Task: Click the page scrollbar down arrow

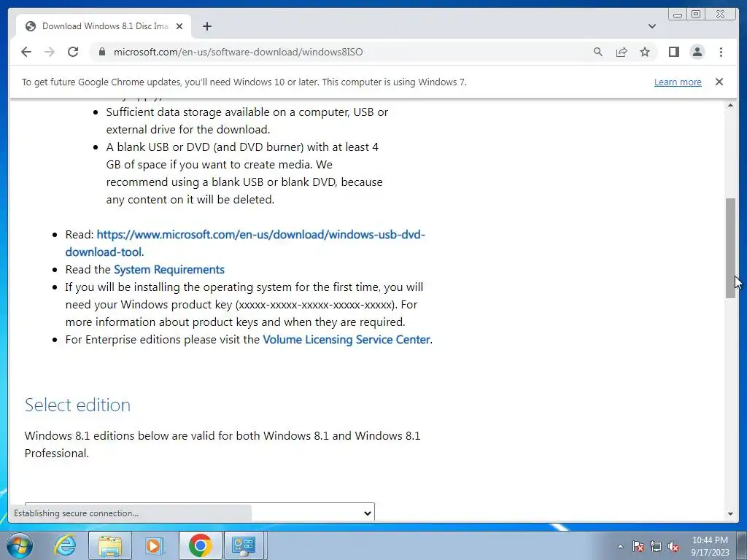Action: pyautogui.click(x=730, y=514)
